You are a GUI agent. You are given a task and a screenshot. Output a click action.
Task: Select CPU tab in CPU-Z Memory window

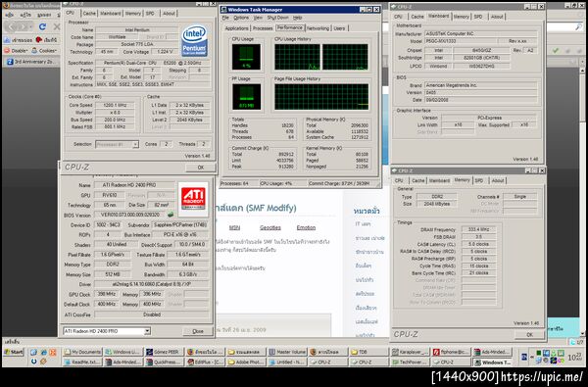[x=399, y=180]
